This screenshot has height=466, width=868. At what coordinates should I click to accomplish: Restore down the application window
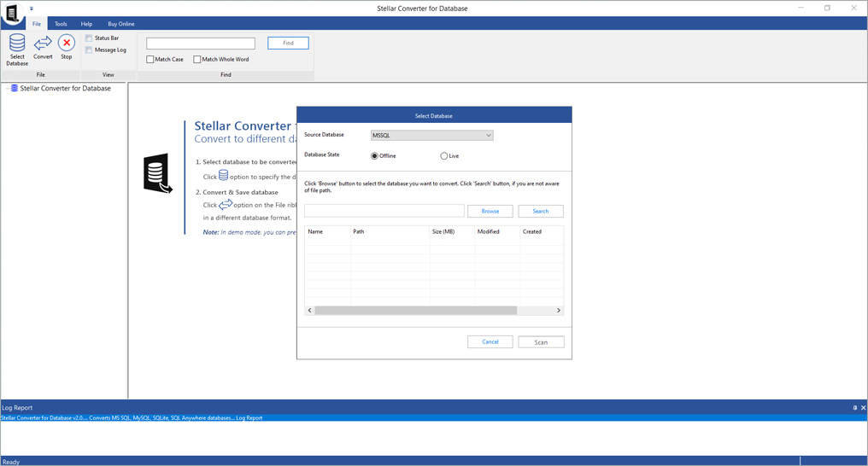point(827,8)
